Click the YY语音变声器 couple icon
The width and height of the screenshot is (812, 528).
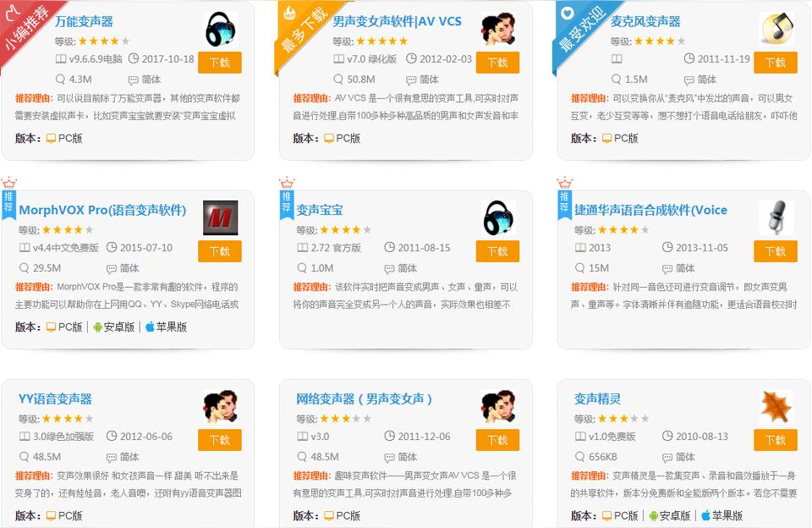pyautogui.click(x=221, y=407)
